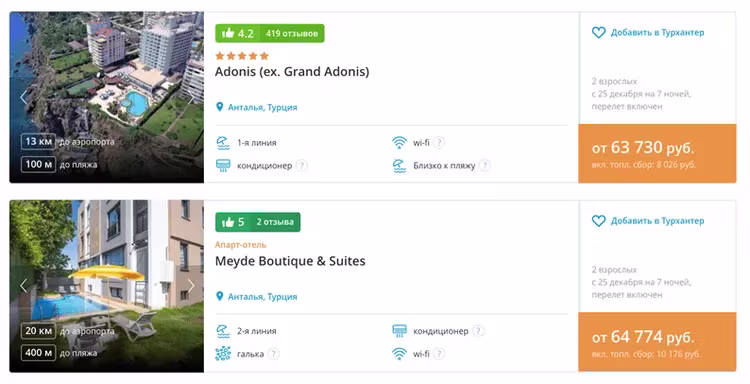Open Adonis hotel aerial photo
The image size is (750, 384).
point(107,97)
